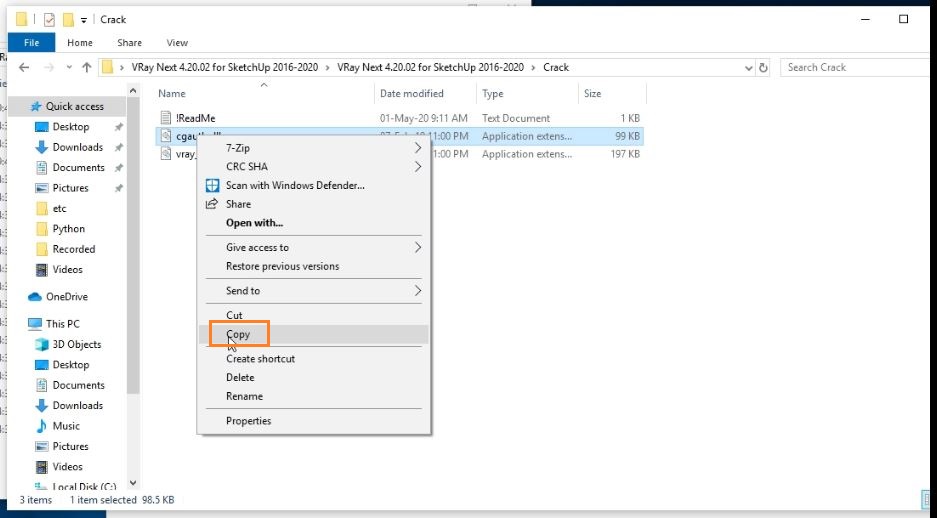Click the OneDrive cloud icon
Screen dimensions: 937x518
click(35, 297)
